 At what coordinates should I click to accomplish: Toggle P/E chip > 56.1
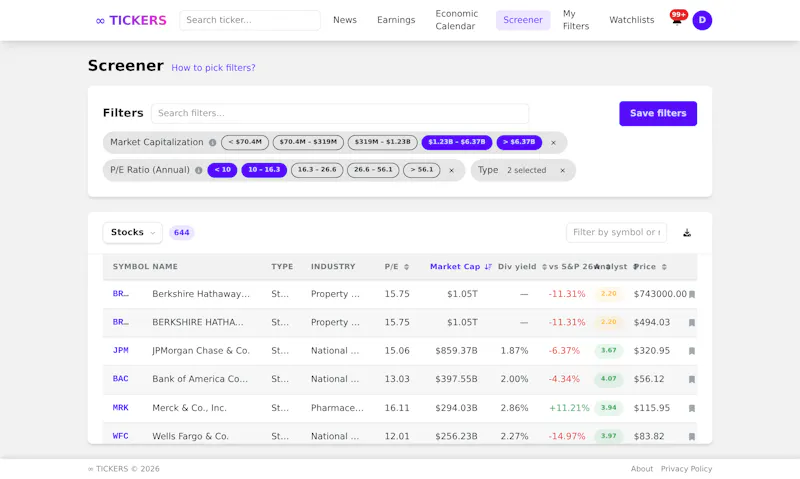421,170
